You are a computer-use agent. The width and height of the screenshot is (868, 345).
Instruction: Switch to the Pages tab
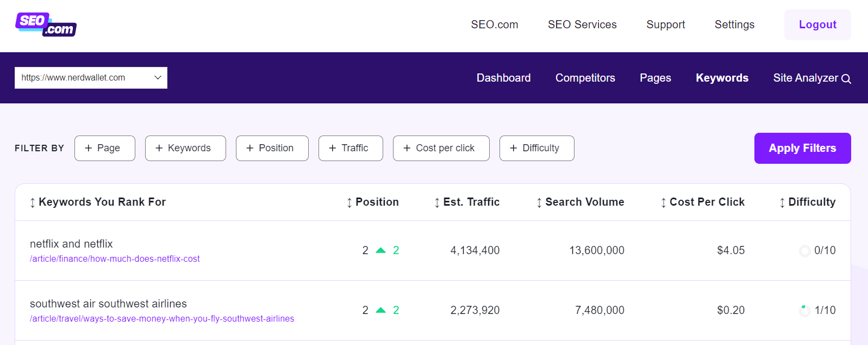pyautogui.click(x=655, y=78)
